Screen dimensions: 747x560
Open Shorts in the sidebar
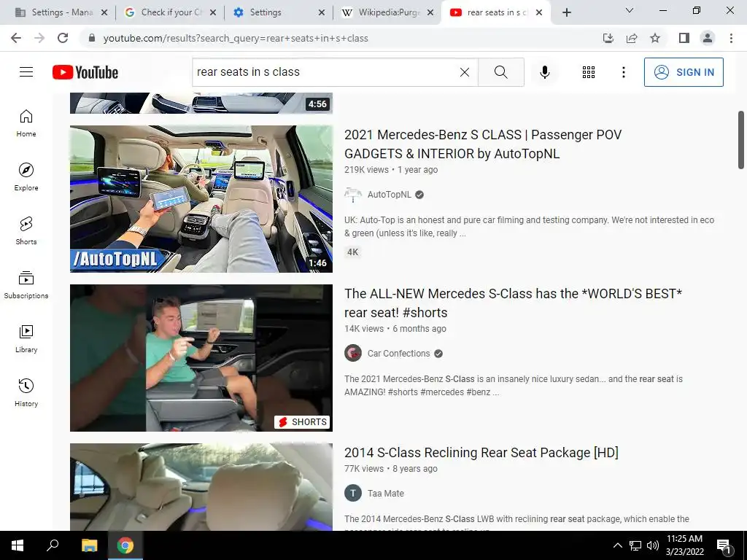(x=26, y=231)
